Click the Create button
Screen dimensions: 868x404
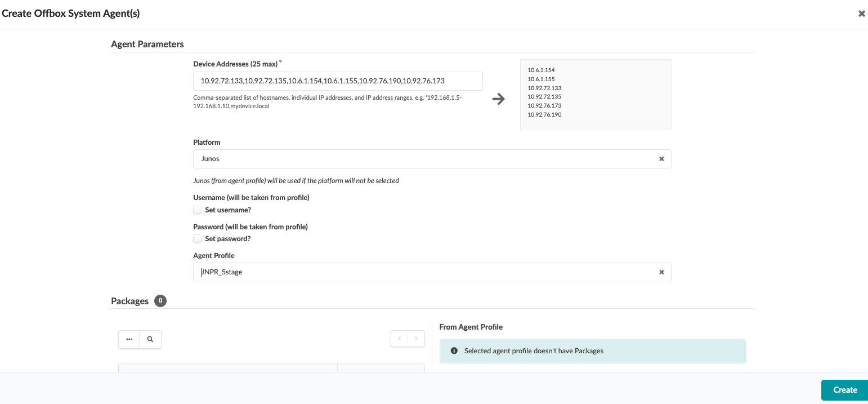(844, 390)
